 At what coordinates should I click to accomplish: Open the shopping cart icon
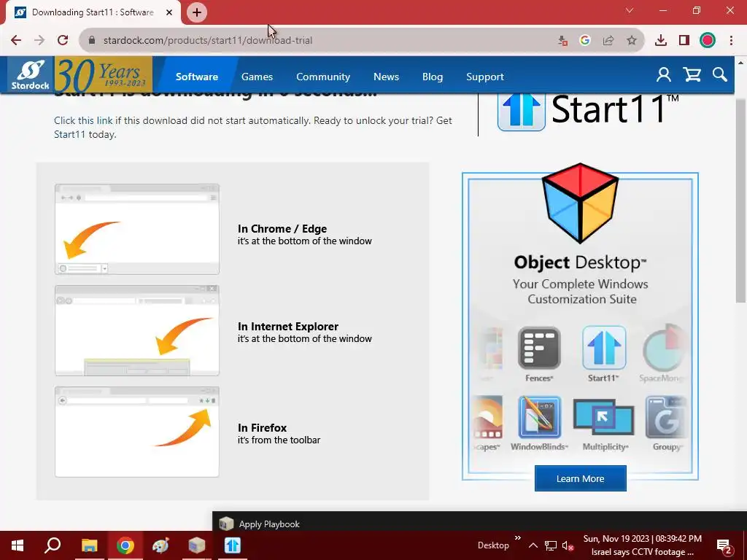click(692, 75)
